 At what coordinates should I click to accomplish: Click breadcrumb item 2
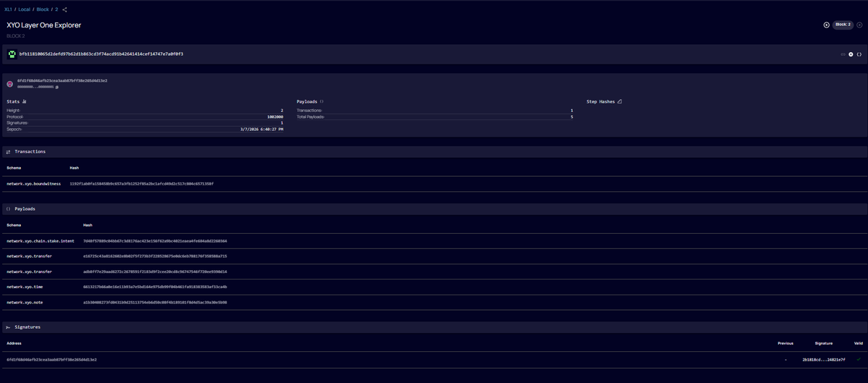point(56,9)
